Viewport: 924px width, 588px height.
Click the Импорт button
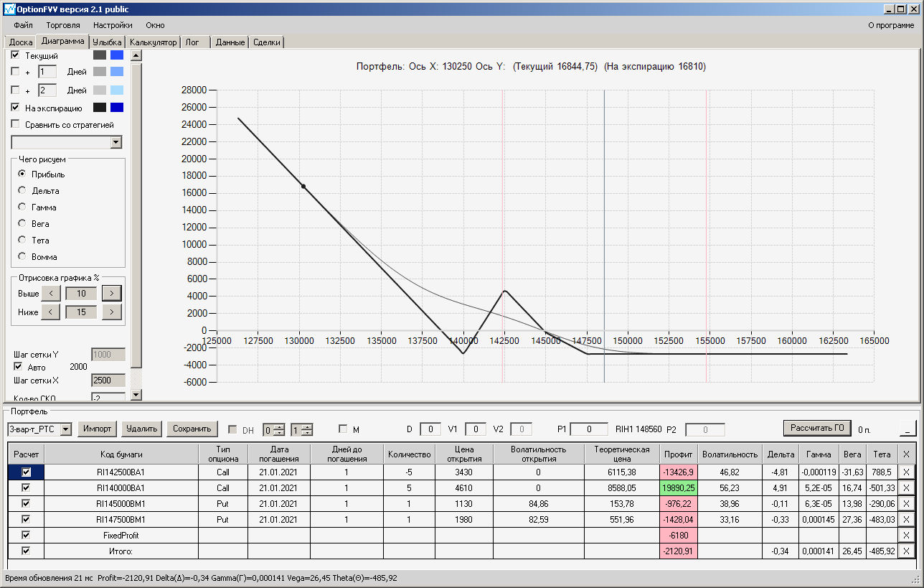tap(98, 429)
